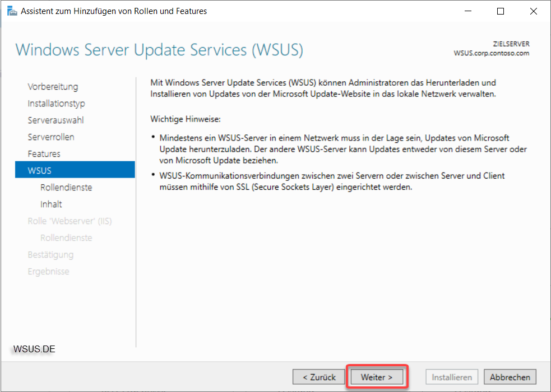Screen dimensions: 551x392
Task: Select the Installationstyp step
Action: (x=56, y=104)
